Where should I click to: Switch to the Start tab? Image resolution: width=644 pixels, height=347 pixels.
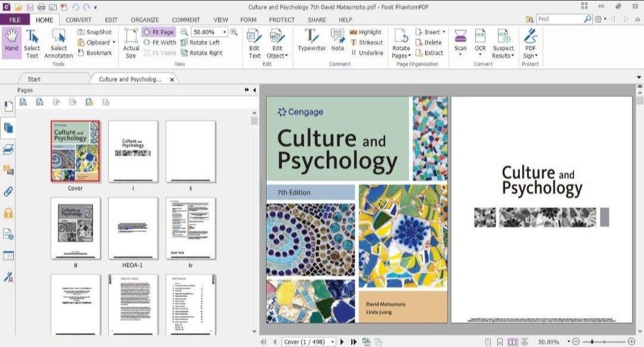click(34, 79)
